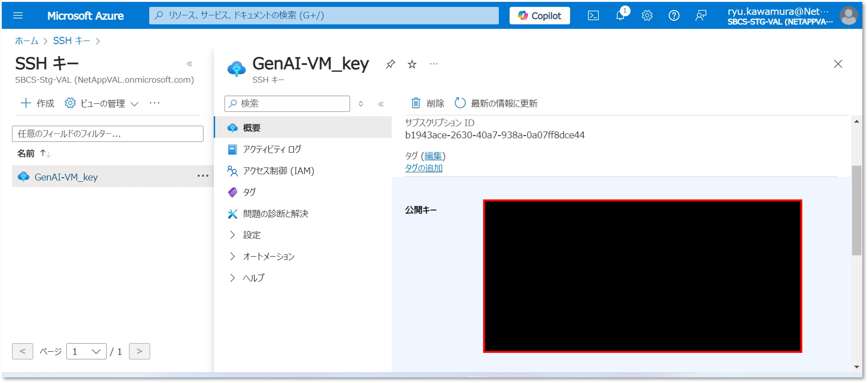Click the 公開キー label
This screenshot has height=383, width=868.
(x=421, y=210)
